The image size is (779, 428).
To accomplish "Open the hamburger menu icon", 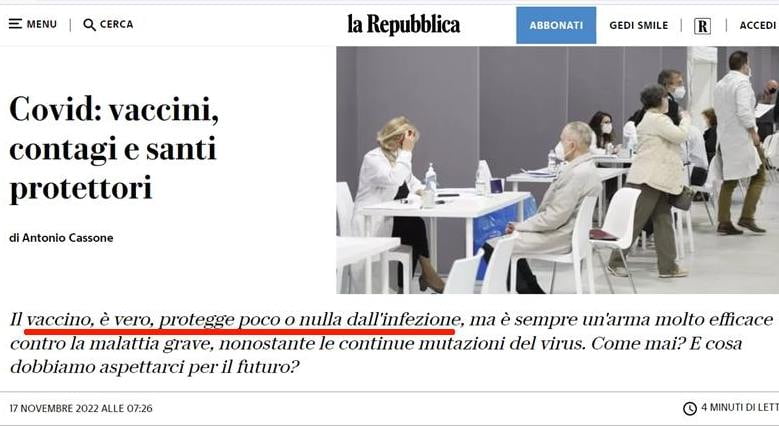I will pyautogui.click(x=15, y=24).
